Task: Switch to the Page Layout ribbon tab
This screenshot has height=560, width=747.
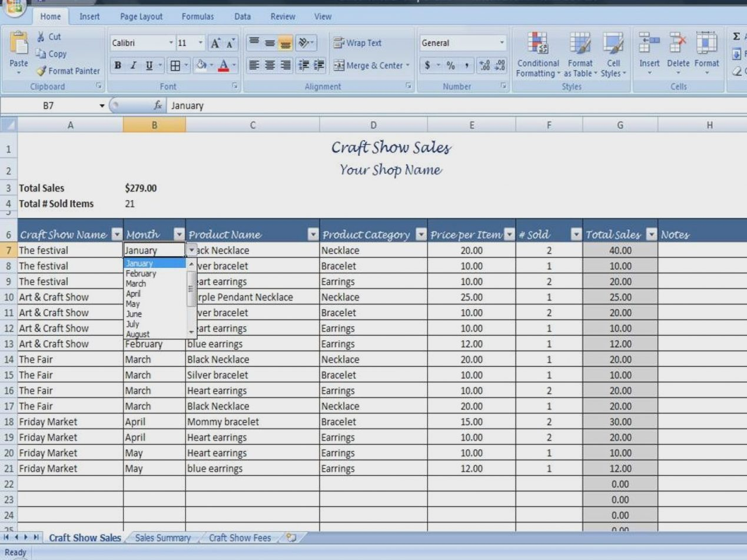Action: point(141,16)
